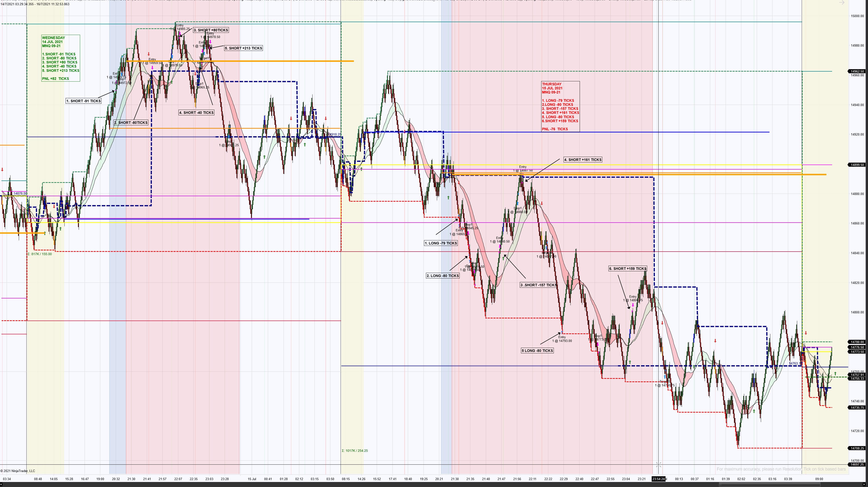Select the '6. SHORT +159 TICKS' annotation label
The width and height of the screenshot is (868, 487).
click(628, 269)
